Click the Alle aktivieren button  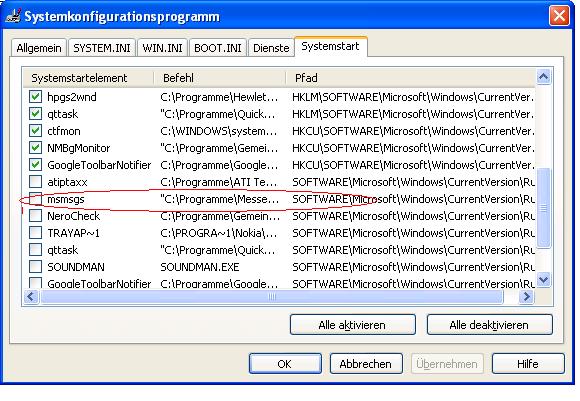tap(353, 325)
